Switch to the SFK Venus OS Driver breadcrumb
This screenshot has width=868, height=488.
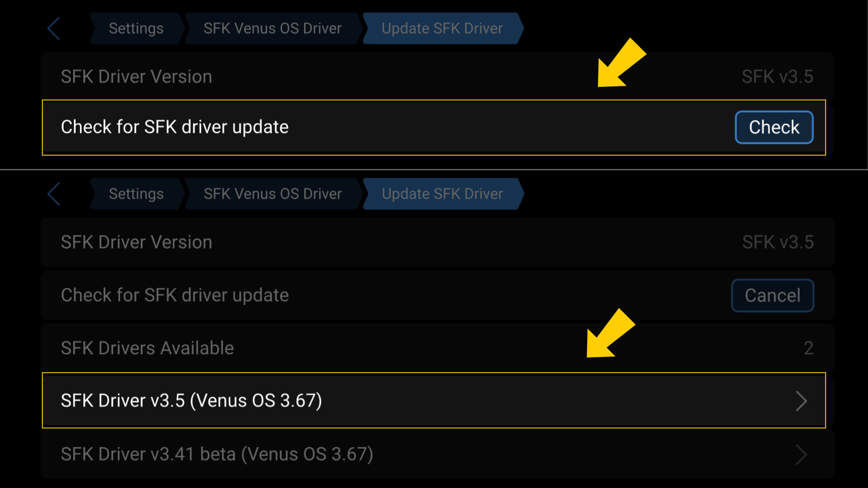[x=273, y=28]
